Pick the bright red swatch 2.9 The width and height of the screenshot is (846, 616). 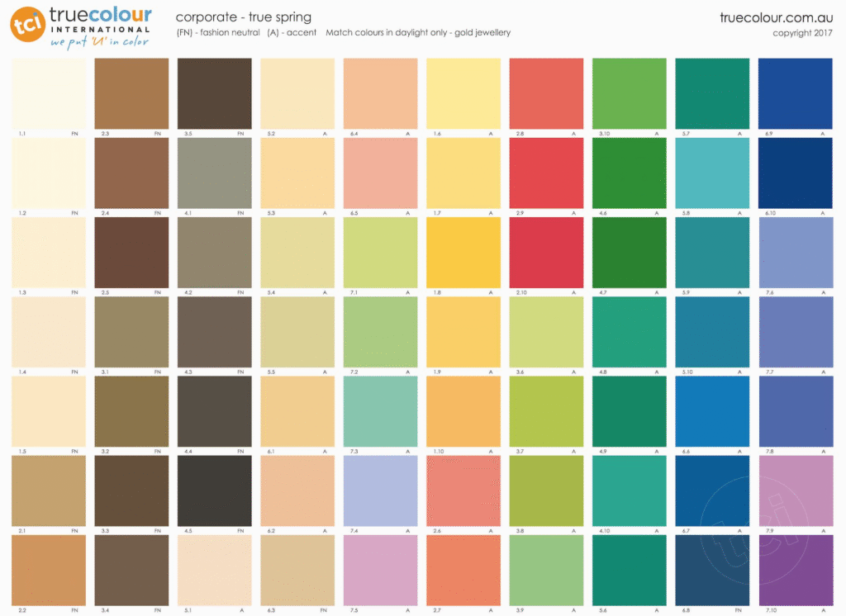(546, 173)
